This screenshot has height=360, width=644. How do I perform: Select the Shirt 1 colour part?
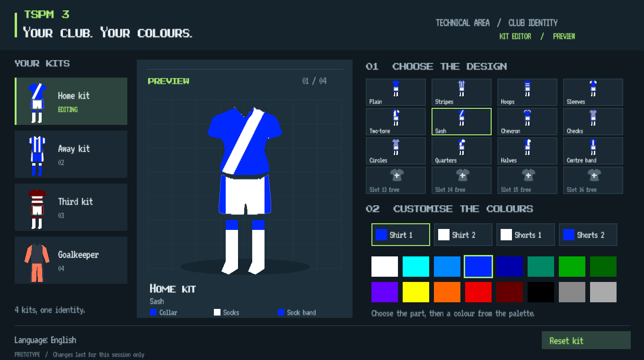tap(401, 235)
